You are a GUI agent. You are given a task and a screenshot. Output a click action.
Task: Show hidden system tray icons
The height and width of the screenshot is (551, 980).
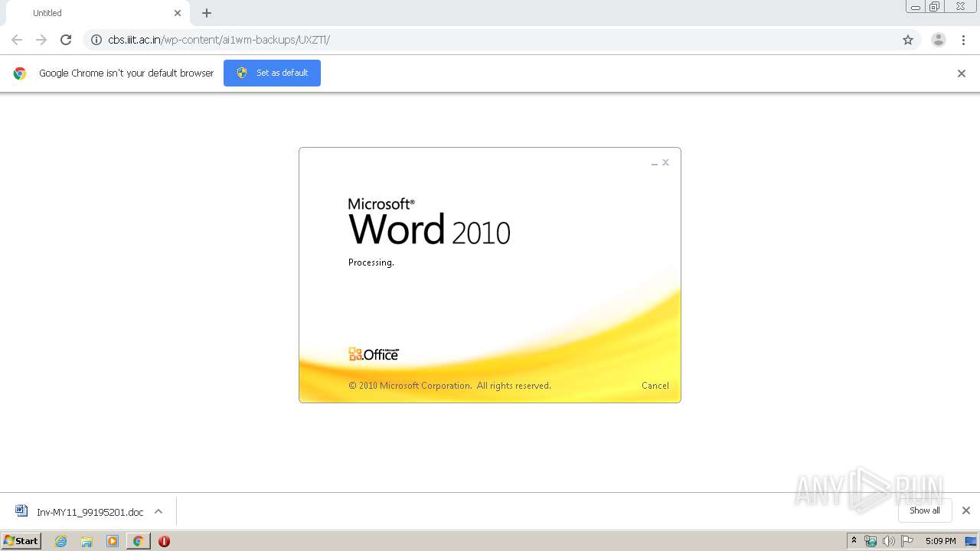(x=854, y=541)
